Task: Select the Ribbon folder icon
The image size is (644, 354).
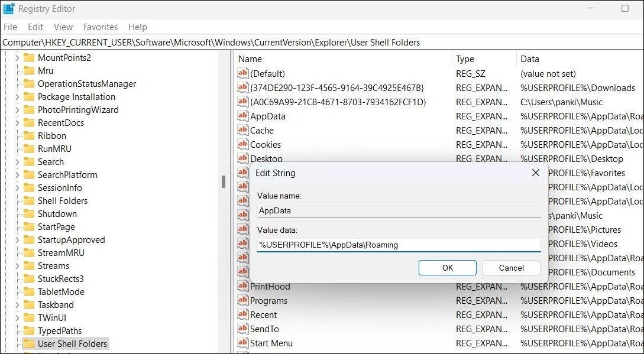Action: [29, 136]
